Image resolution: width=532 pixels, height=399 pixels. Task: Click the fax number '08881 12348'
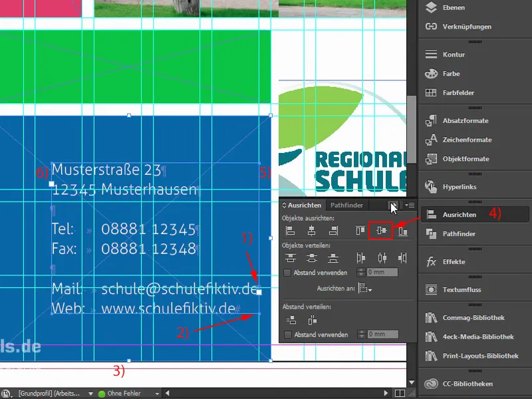[x=148, y=249]
